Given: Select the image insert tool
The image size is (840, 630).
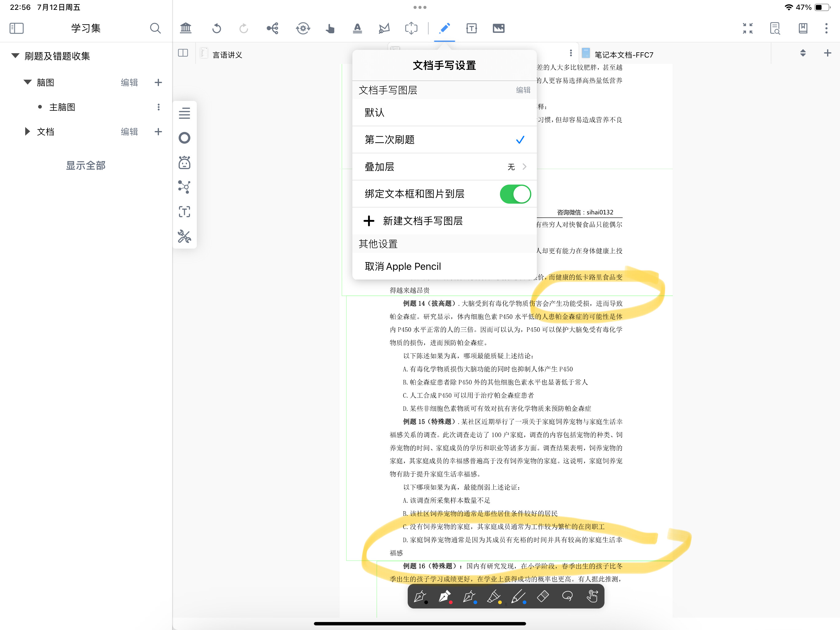Looking at the screenshot, I should [498, 28].
